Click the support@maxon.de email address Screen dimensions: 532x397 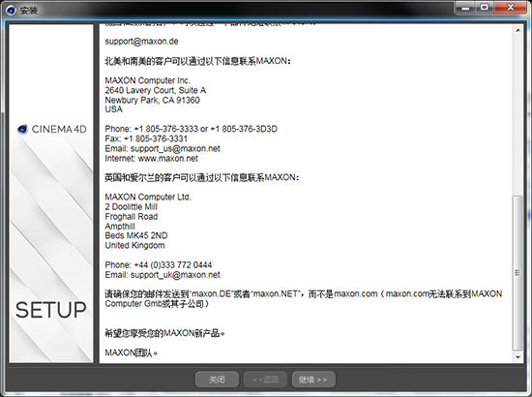[141, 42]
